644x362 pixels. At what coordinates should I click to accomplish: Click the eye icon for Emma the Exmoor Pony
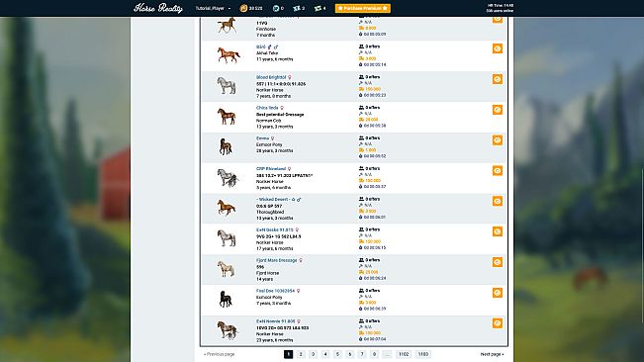[498, 140]
